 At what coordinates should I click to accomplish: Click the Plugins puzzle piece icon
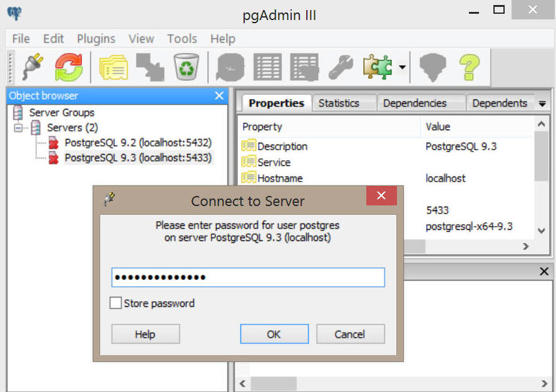[x=378, y=67]
